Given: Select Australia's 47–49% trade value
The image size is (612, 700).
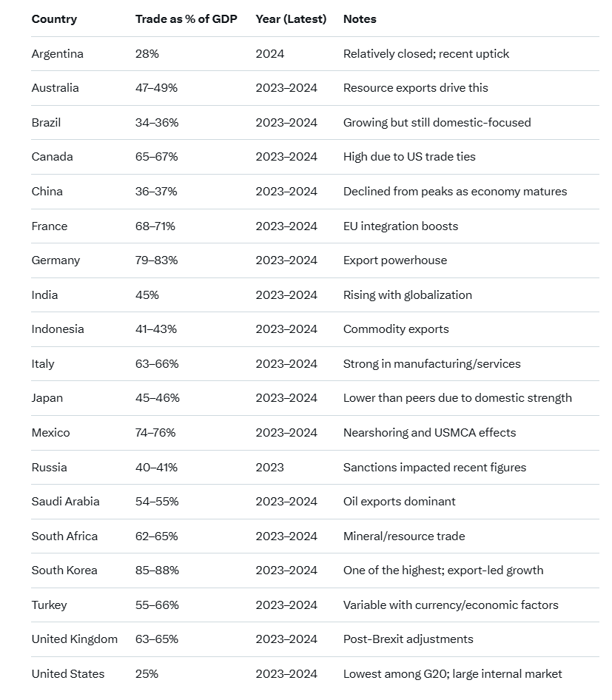Looking at the screenshot, I should (x=157, y=88).
